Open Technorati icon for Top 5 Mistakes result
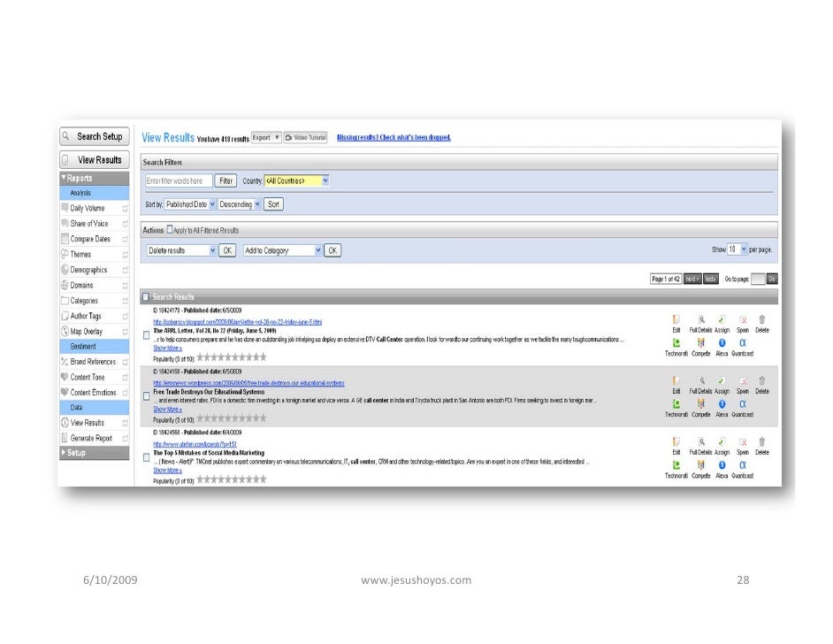Screen dimensions: 833x644 [676, 465]
